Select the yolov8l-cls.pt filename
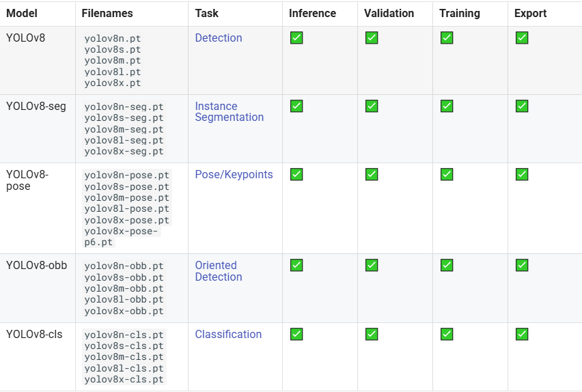The width and height of the screenshot is (582, 392). tap(124, 369)
